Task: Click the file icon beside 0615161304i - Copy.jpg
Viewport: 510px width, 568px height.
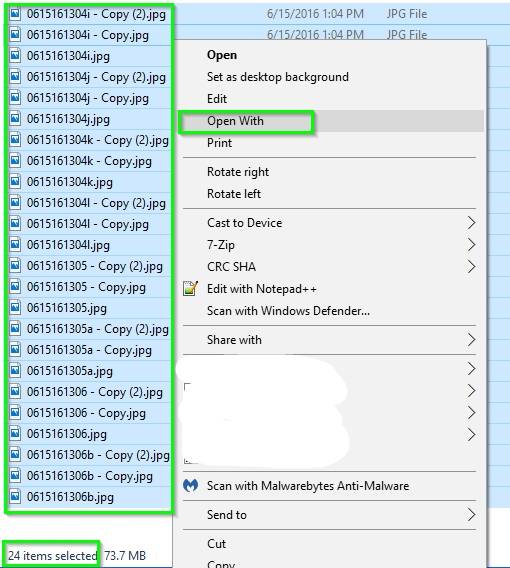Action: pos(15,35)
